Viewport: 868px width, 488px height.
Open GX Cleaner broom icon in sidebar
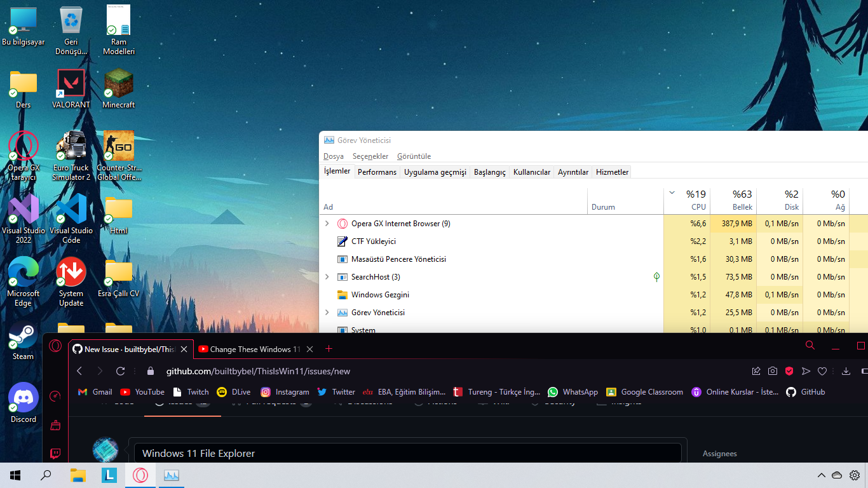(55, 425)
